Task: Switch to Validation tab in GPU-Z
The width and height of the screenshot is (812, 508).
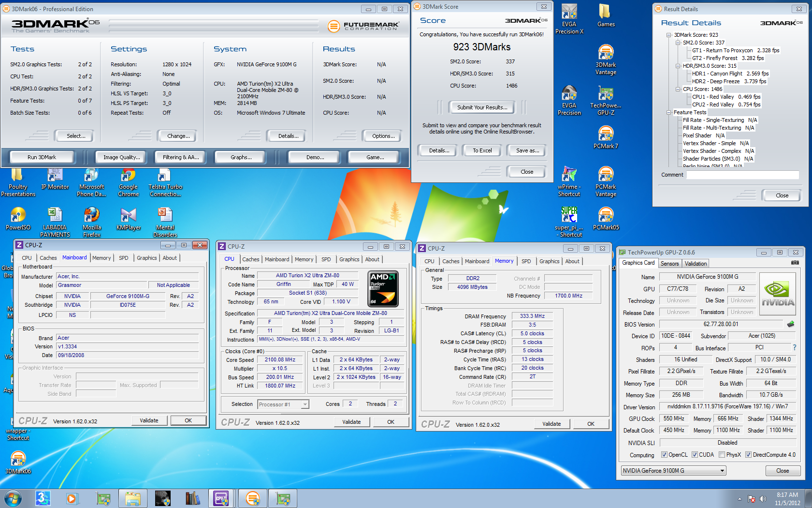Action: point(696,264)
